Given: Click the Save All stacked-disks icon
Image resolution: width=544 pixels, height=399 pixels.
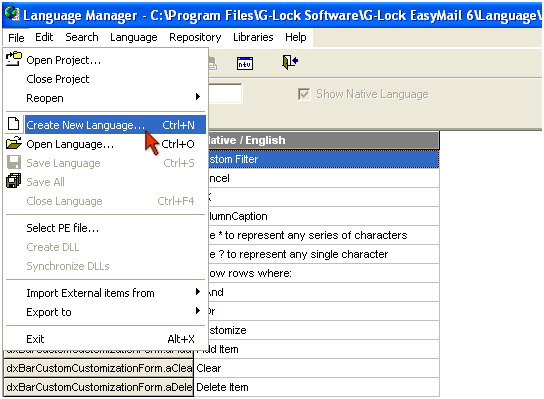Looking at the screenshot, I should point(14,181).
